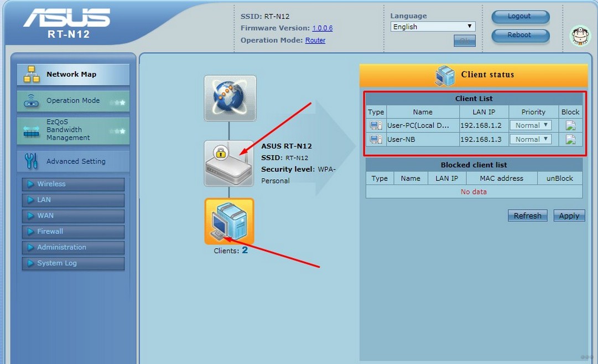Screen dimensions: 598x364
Task: Click the Blocked client list title
Action: coord(474,165)
